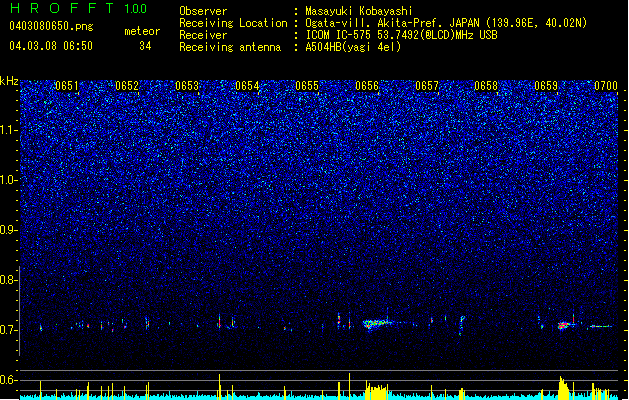This screenshot has height=400, width=629.
Task: Click the meteor count 34
Action: [145, 46]
